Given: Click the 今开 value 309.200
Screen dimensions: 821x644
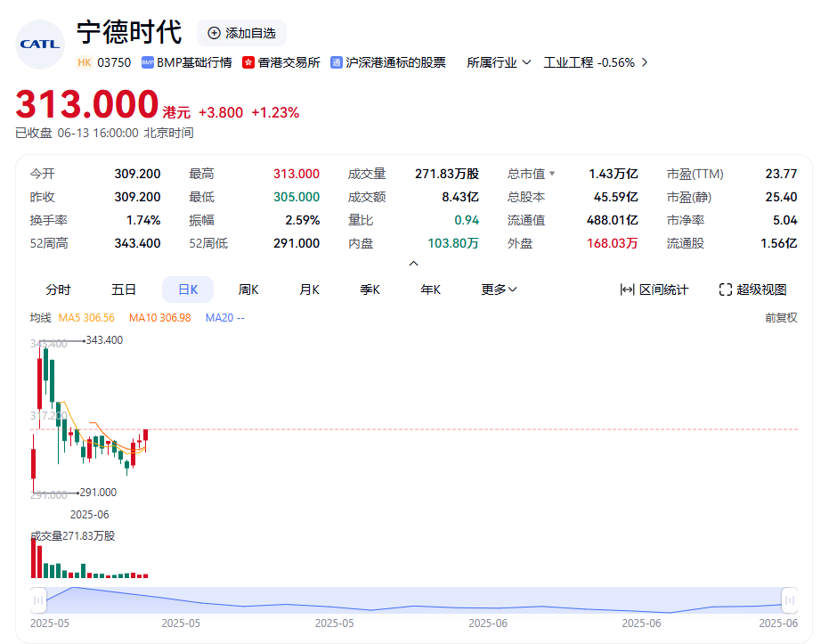Looking at the screenshot, I should (138, 174).
